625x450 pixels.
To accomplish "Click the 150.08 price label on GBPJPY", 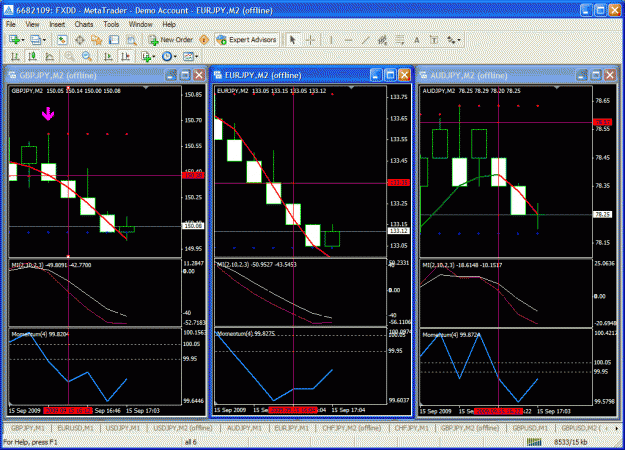I will point(193,226).
